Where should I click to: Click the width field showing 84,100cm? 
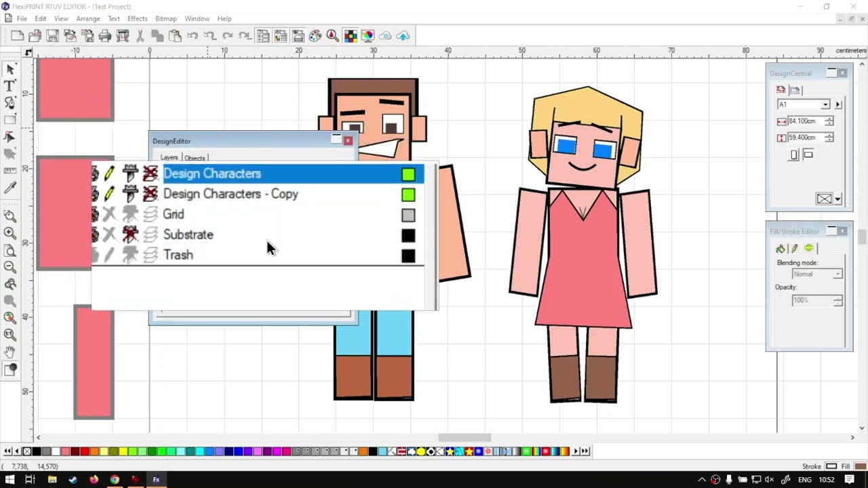(x=805, y=121)
